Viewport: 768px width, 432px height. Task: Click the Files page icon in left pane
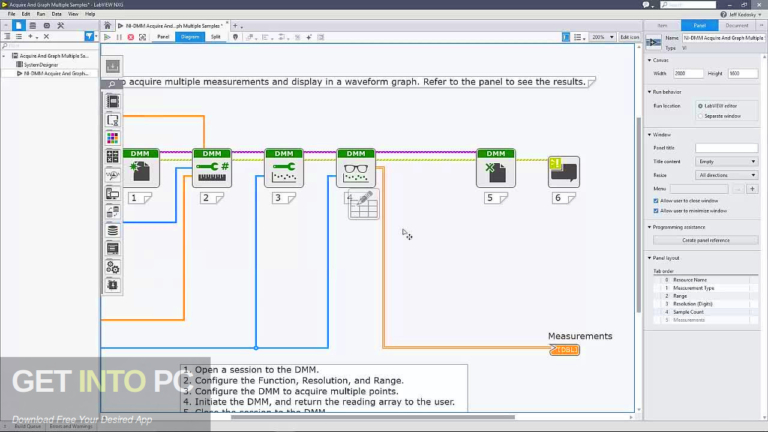[19, 25]
